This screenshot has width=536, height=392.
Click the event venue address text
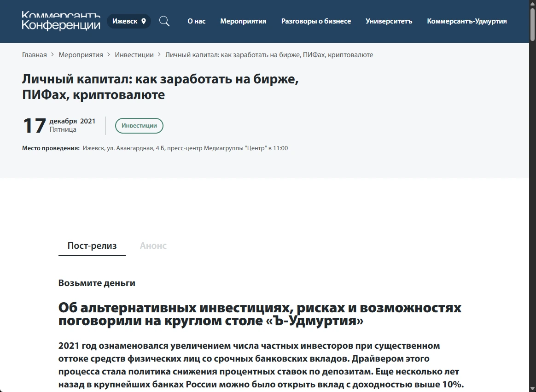[x=185, y=148]
